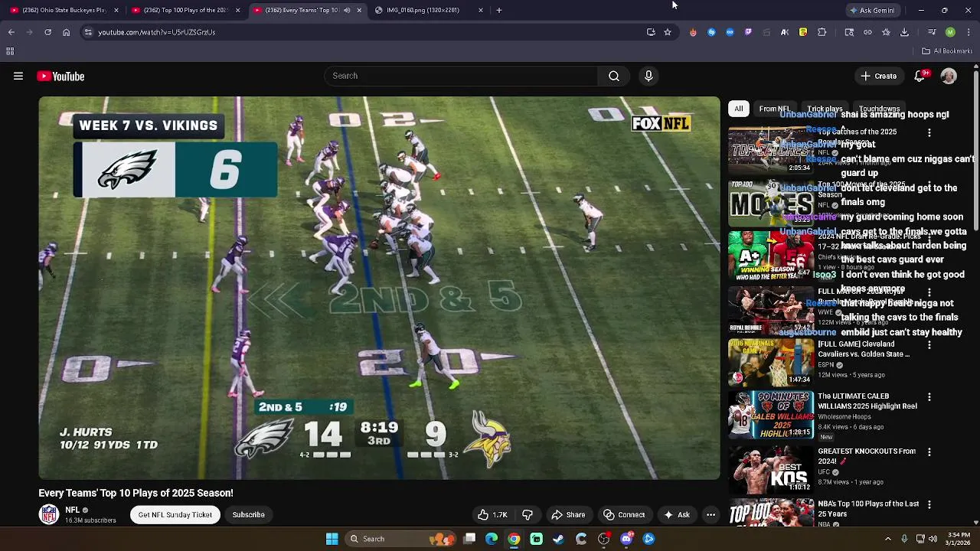This screenshot has height=551, width=980.
Task: Open the YouTube guide hamburger menu
Action: click(18, 76)
